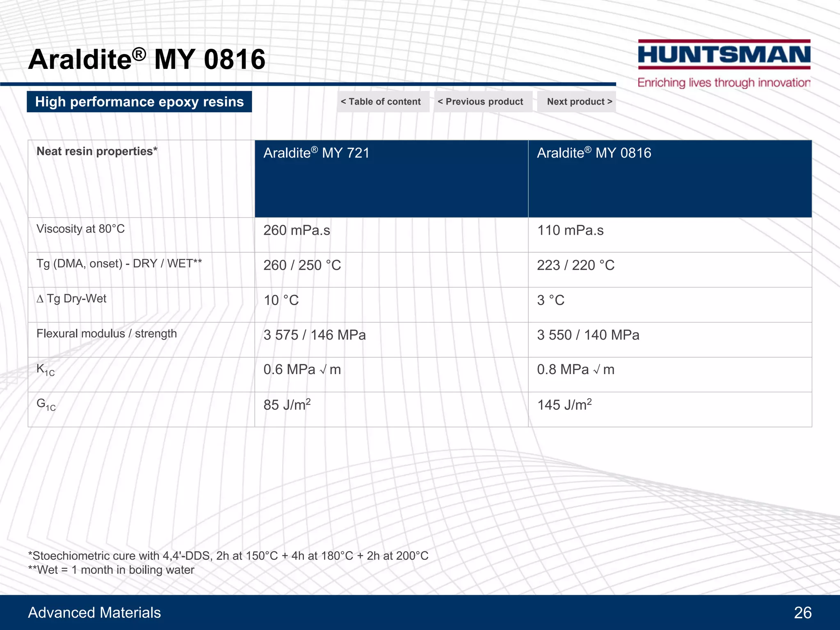The width and height of the screenshot is (840, 630).
Task: Select the High performance epoxy resins label
Action: (139, 102)
